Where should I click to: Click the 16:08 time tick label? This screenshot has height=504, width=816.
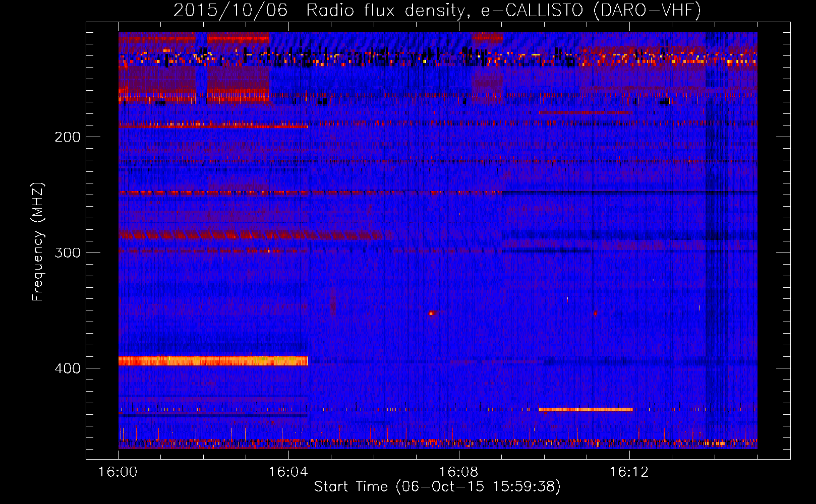coord(459,472)
